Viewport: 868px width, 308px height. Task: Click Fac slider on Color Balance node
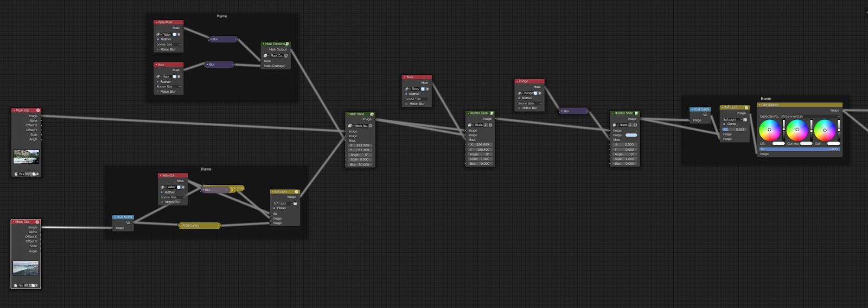click(x=799, y=149)
